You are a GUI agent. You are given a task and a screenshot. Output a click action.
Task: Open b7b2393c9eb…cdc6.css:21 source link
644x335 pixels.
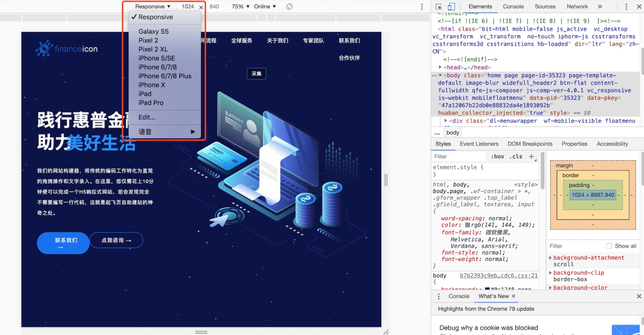pyautogui.click(x=499, y=276)
